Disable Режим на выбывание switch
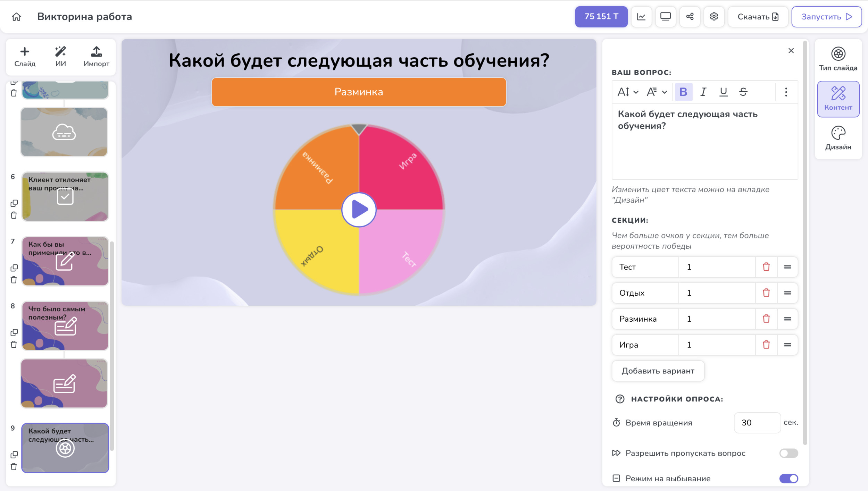 click(788, 479)
